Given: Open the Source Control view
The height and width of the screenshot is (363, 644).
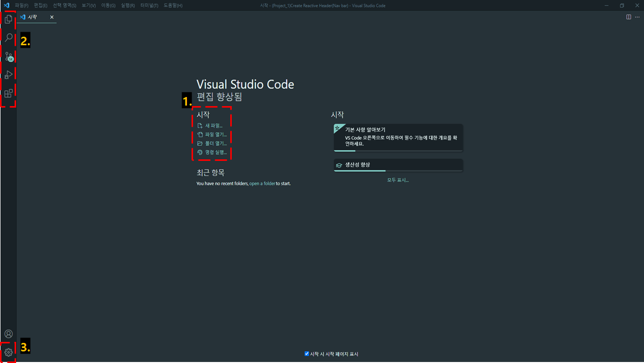Looking at the screenshot, I should coord(9,56).
